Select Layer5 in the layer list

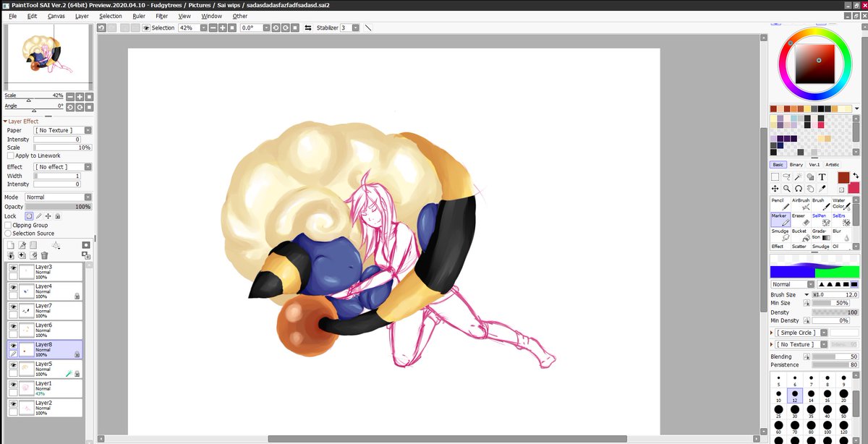tap(45, 369)
